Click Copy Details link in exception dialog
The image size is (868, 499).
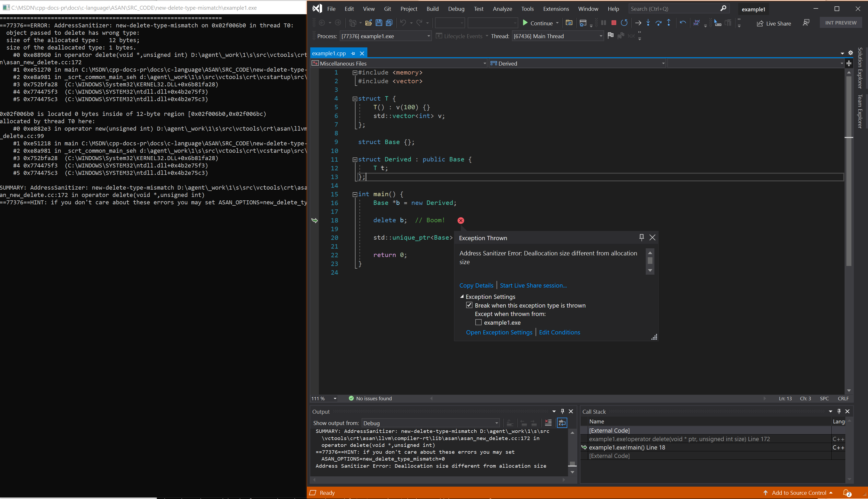click(x=476, y=285)
